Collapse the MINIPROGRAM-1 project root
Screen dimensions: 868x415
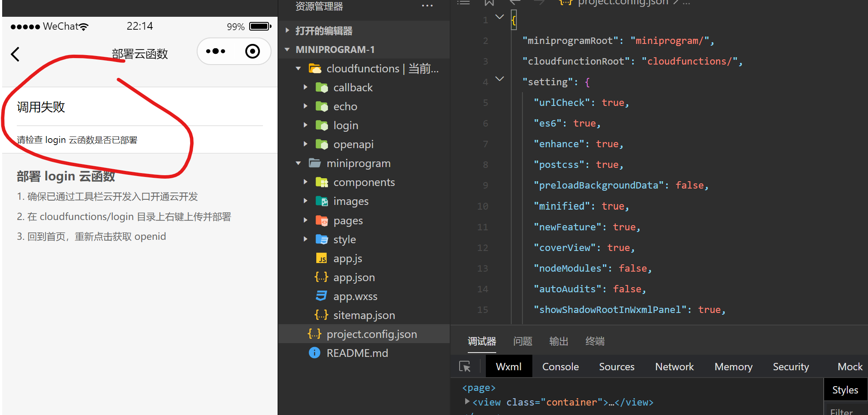pyautogui.click(x=287, y=50)
